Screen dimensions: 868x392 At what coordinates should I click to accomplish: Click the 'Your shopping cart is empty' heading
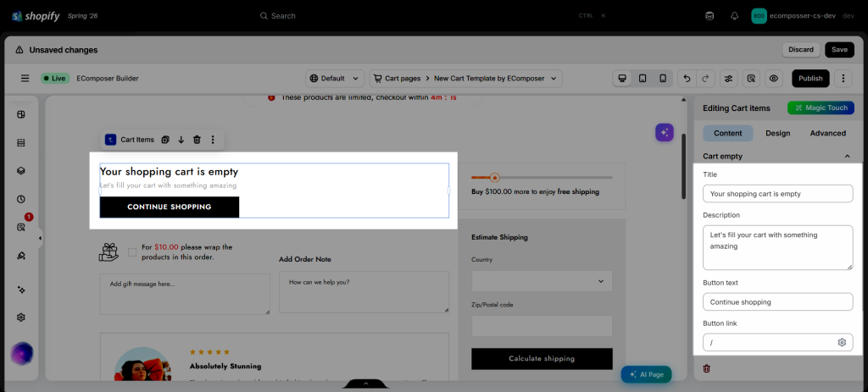coord(169,172)
